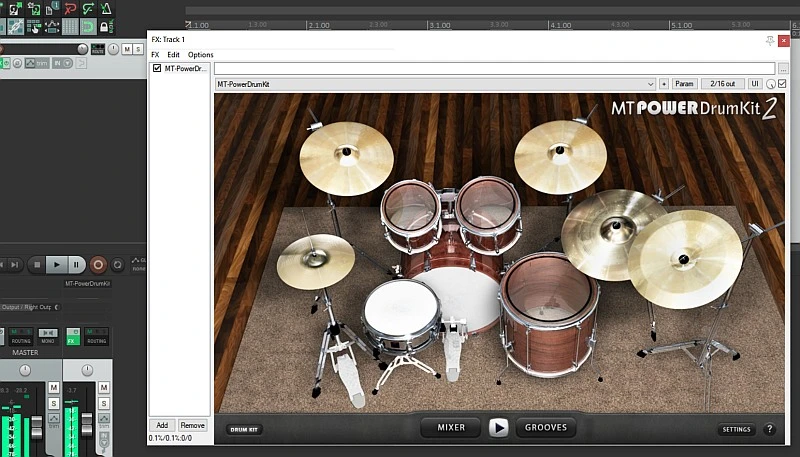Click the green redo-arrow toolbar icon

(88, 9)
